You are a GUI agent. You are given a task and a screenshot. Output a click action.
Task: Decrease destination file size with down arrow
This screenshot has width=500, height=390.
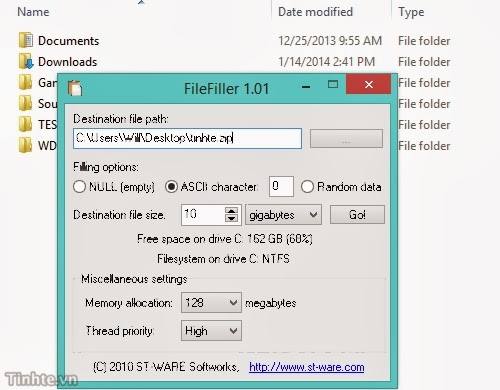[231, 218]
